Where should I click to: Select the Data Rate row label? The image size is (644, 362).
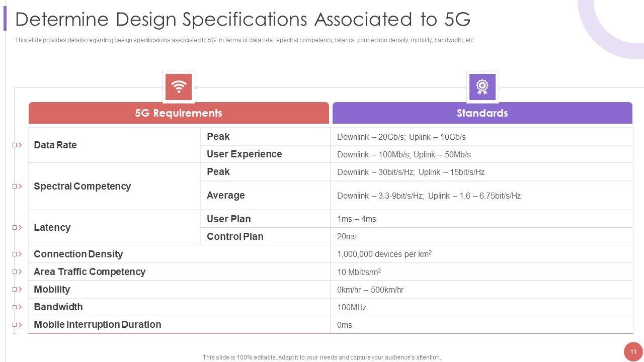click(x=55, y=145)
